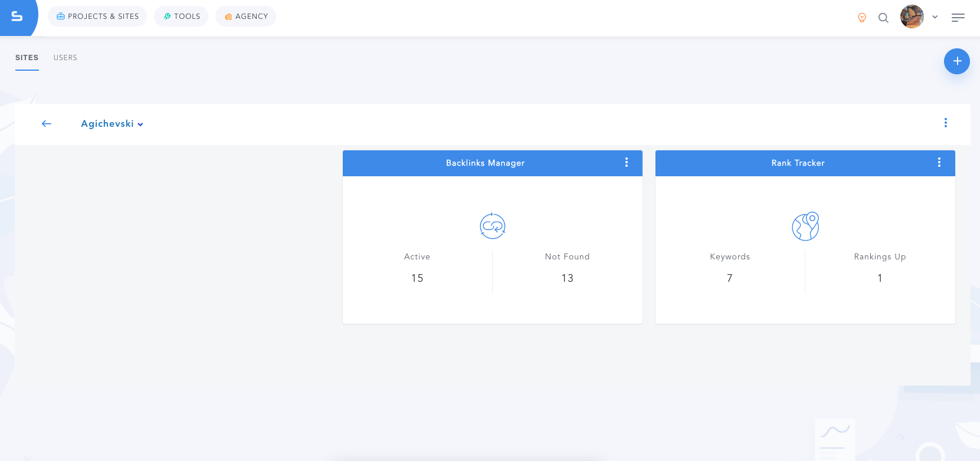The width and height of the screenshot is (980, 461).
Task: Open Backlinks Manager three-dot menu
Action: (627, 162)
